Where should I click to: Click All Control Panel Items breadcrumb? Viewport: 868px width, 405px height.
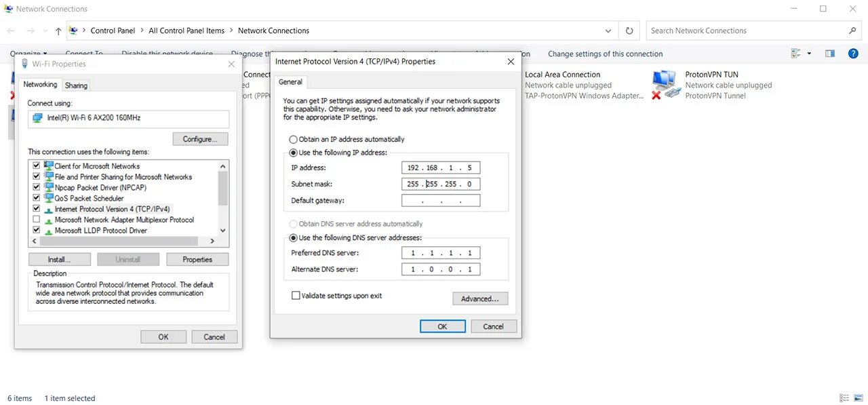pos(186,31)
